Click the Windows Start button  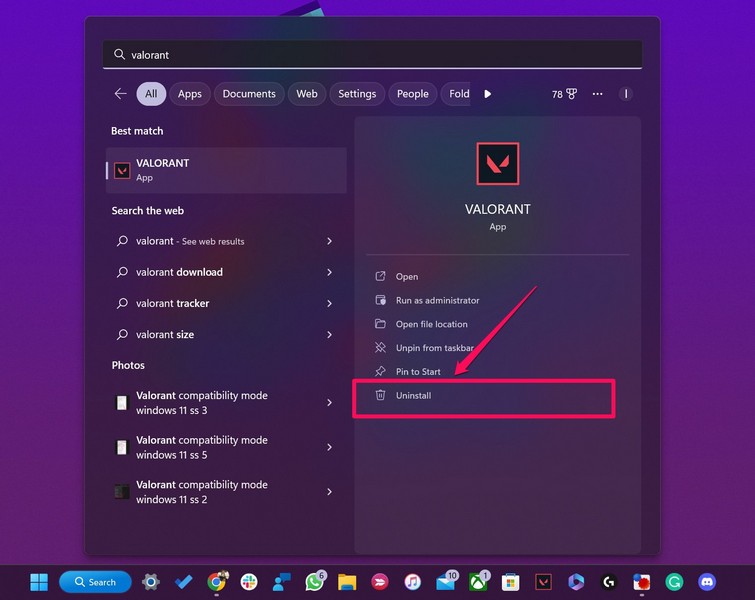39,582
